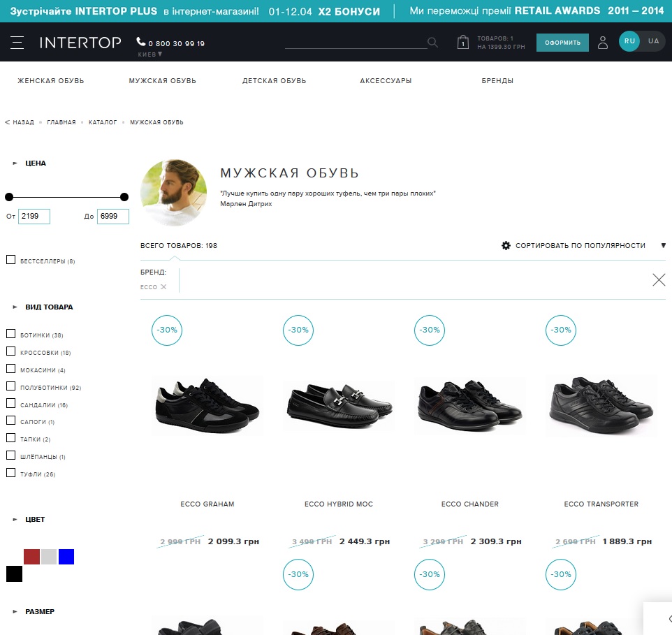The width and height of the screenshot is (672, 635).
Task: Click the От minimum price field
Action: [34, 217]
